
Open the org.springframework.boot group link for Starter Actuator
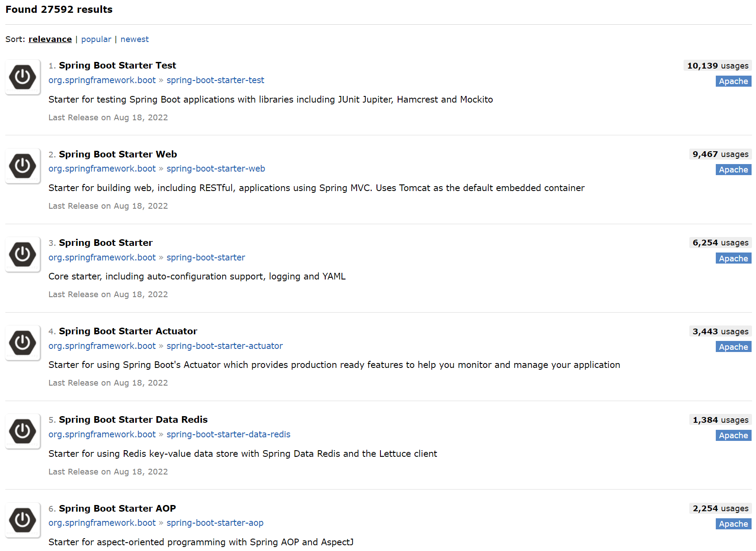pyautogui.click(x=102, y=346)
